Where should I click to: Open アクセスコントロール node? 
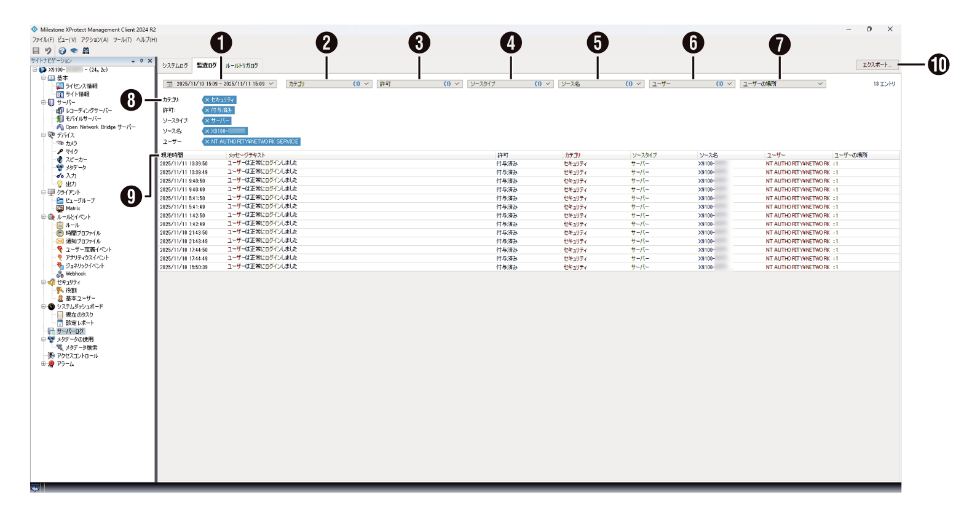pos(77,356)
